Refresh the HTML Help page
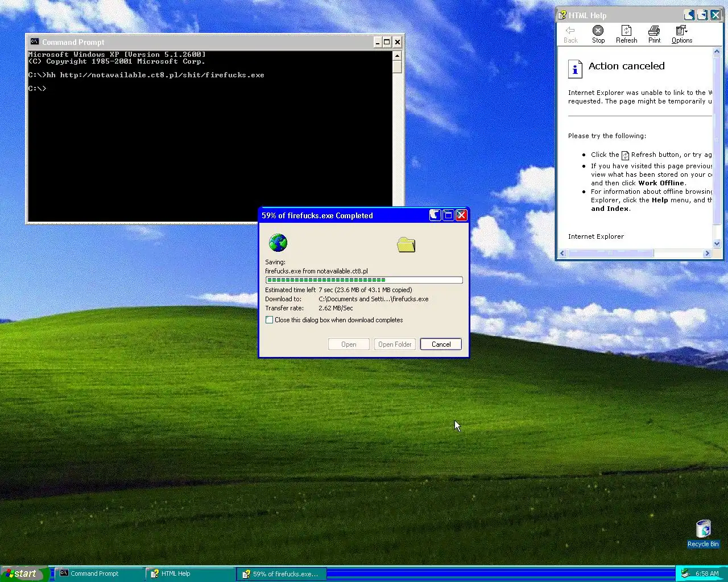The width and height of the screenshot is (728, 582). (626, 34)
